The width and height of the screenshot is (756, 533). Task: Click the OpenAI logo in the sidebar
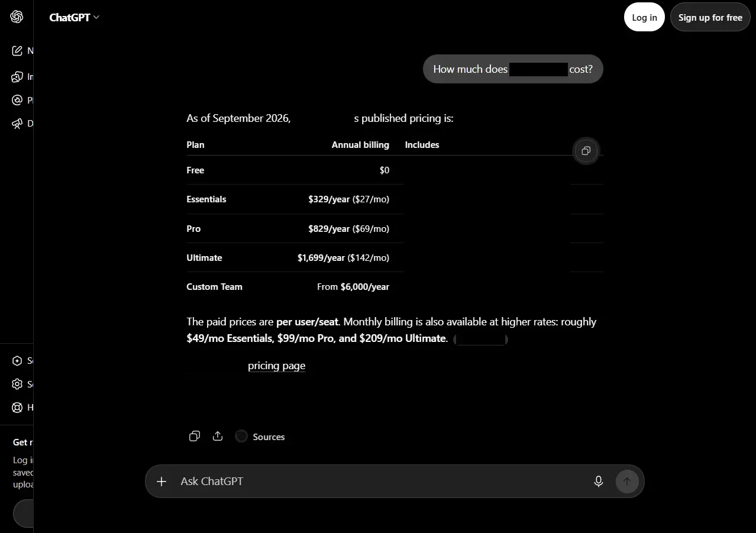tap(17, 17)
